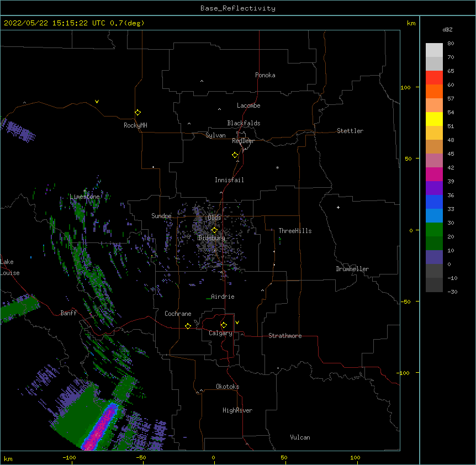This screenshot has width=476, height=465.
Task: Click the 0 tick on right vertical axis
Action: point(411,230)
